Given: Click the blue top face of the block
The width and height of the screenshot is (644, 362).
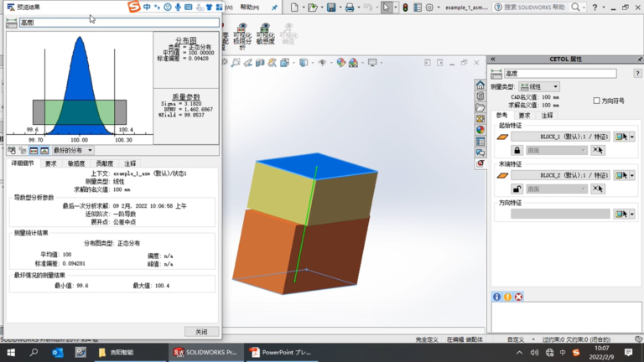Looking at the screenshot, I should tap(317, 166).
